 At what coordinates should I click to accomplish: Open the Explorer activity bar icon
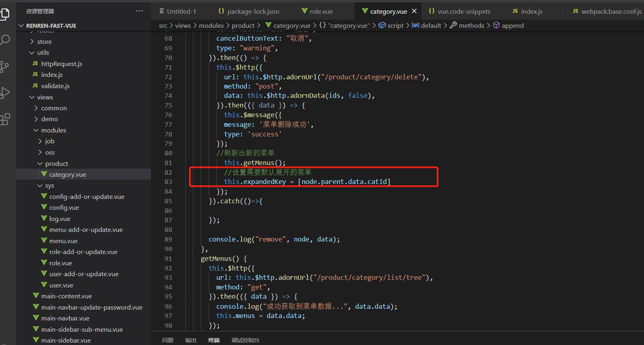pos(5,14)
